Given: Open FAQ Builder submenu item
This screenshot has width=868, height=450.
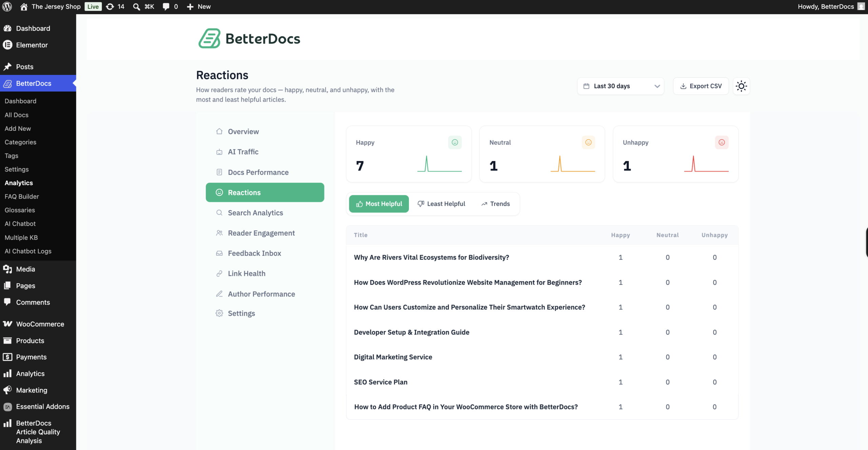Looking at the screenshot, I should point(22,197).
